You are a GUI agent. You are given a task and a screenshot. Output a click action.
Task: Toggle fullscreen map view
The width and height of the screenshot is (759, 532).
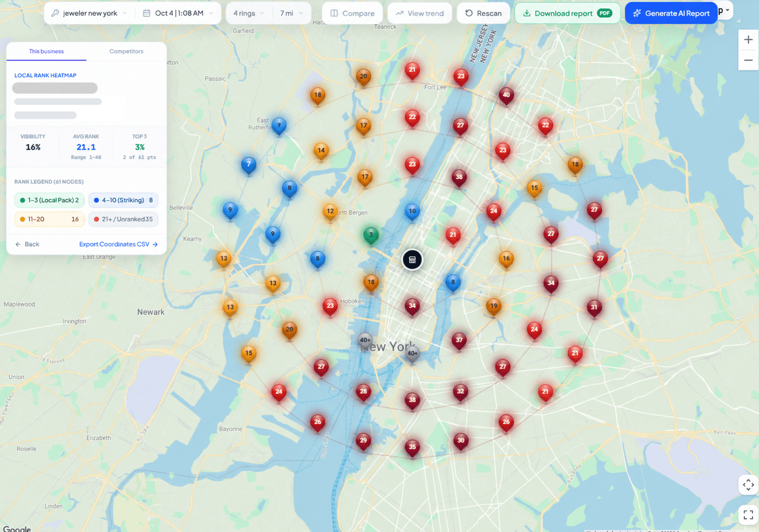pyautogui.click(x=748, y=515)
